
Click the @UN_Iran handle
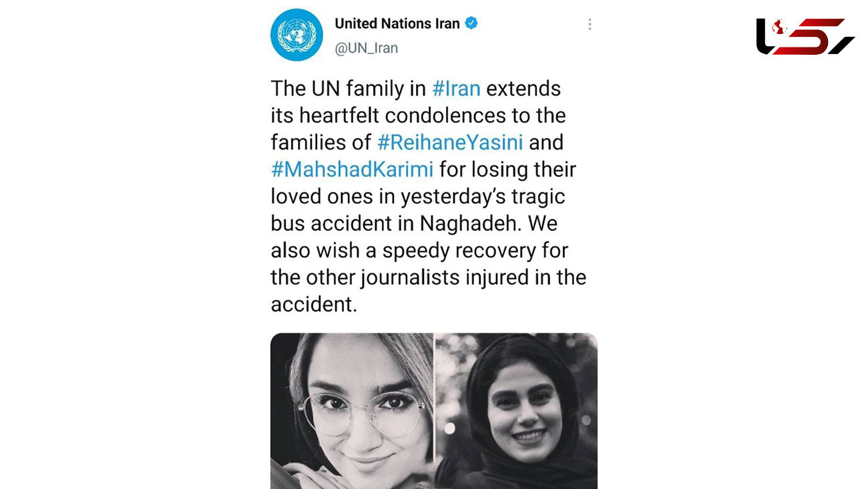tap(366, 48)
